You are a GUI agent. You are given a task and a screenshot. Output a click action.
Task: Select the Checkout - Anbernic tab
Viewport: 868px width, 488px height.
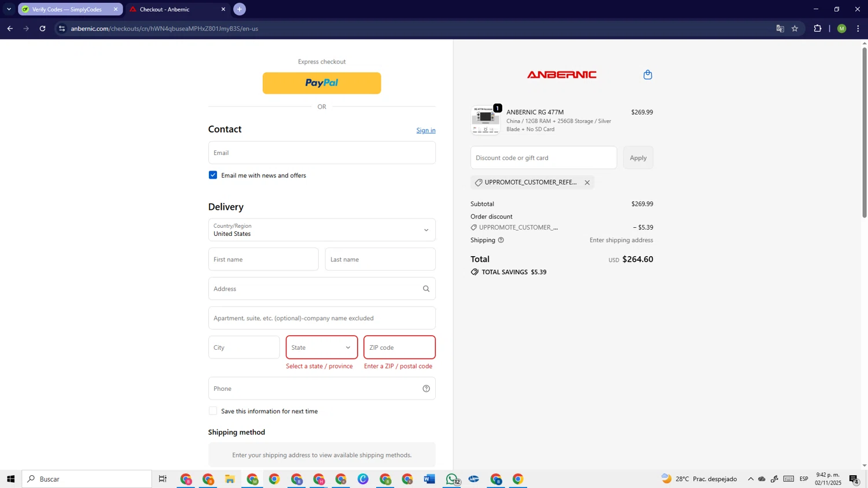pos(172,9)
